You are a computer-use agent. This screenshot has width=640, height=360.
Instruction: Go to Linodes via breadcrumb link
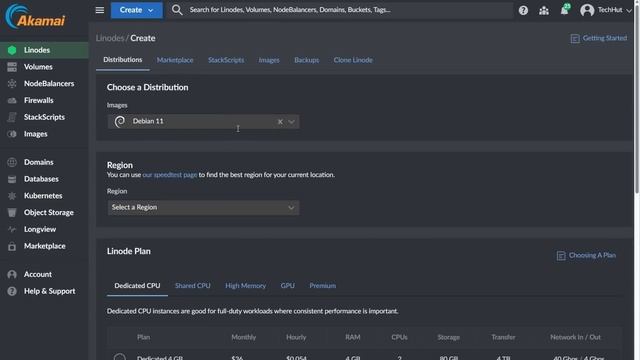pos(110,38)
